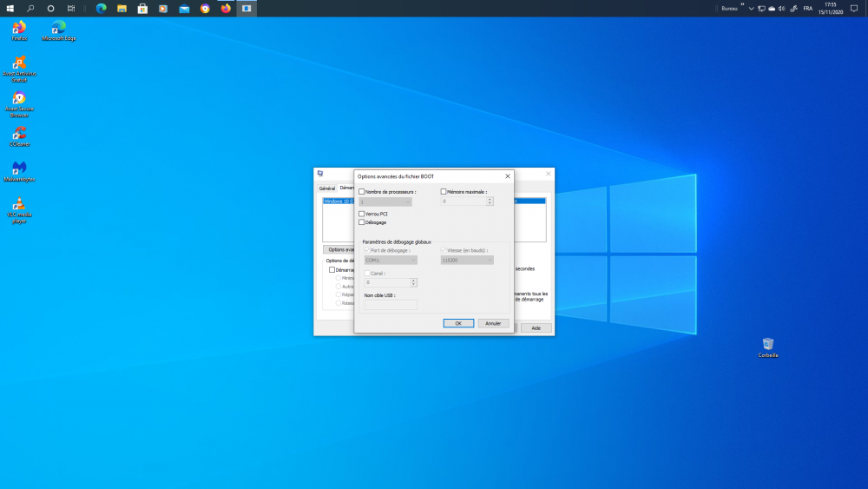The height and width of the screenshot is (489, 868).
Task: Select the Corbeille recycle bin icon
Action: point(767,345)
